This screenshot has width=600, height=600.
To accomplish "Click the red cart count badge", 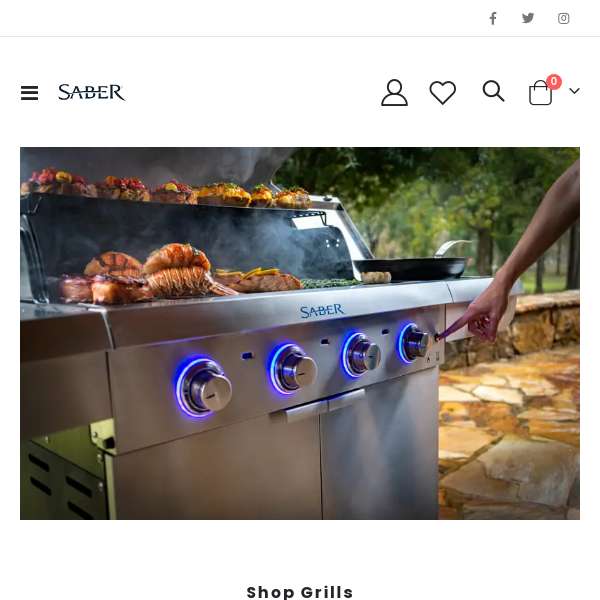I will (x=554, y=82).
